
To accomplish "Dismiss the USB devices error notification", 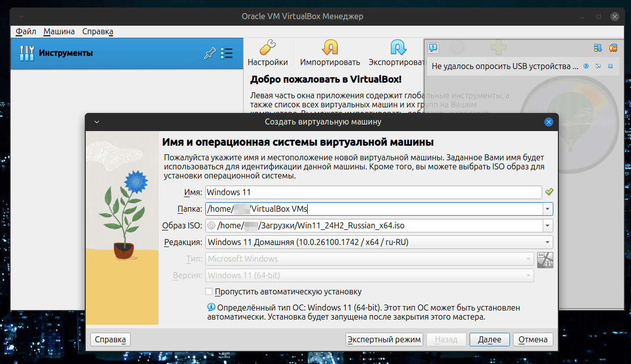I will click(610, 66).
